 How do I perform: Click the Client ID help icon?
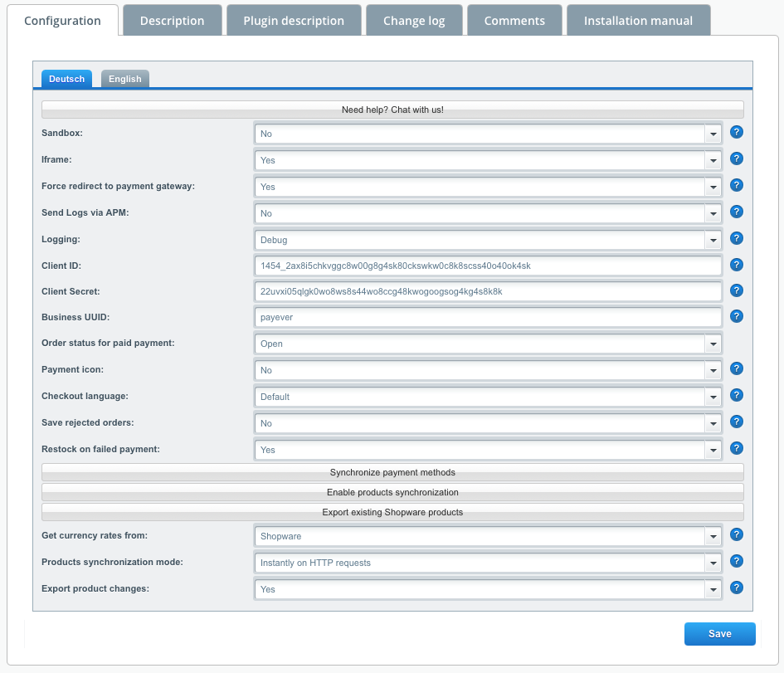point(736,265)
